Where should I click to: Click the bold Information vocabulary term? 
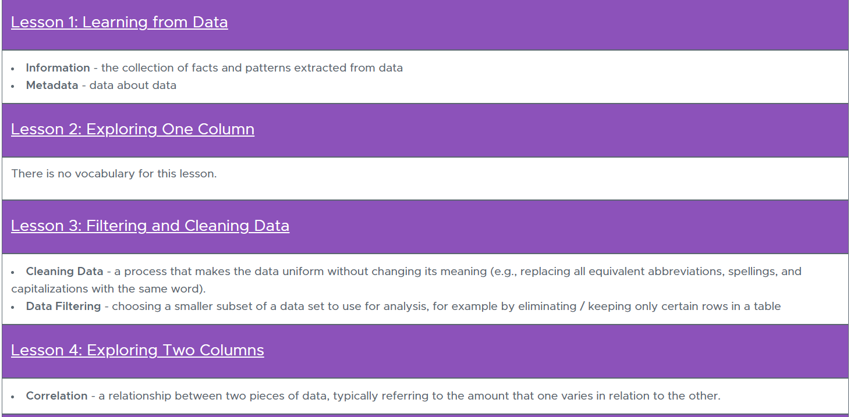pyautogui.click(x=58, y=67)
